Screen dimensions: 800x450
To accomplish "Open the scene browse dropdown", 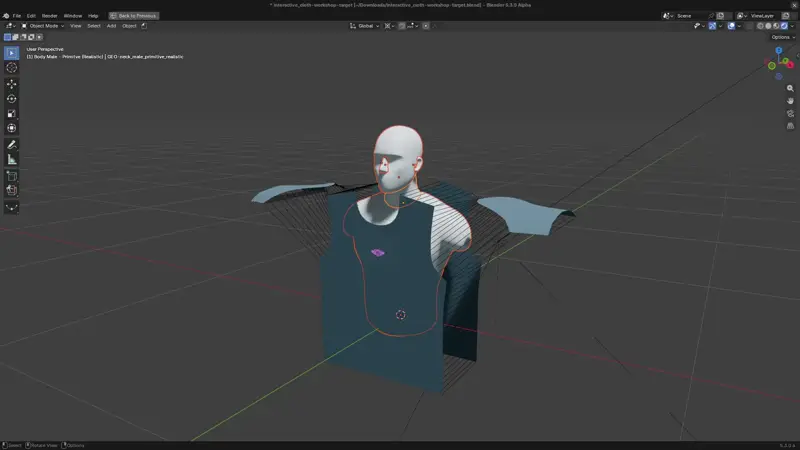I will tap(668, 16).
